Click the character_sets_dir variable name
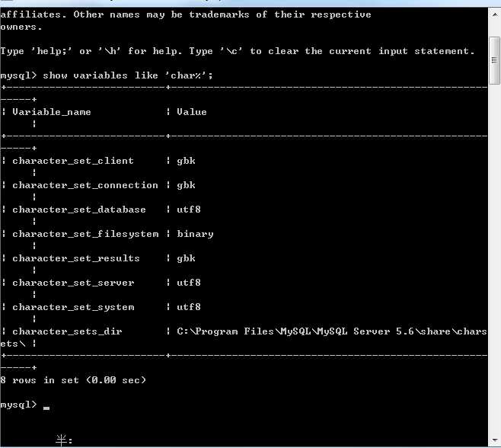The height and width of the screenshot is (448, 501). [x=67, y=331]
